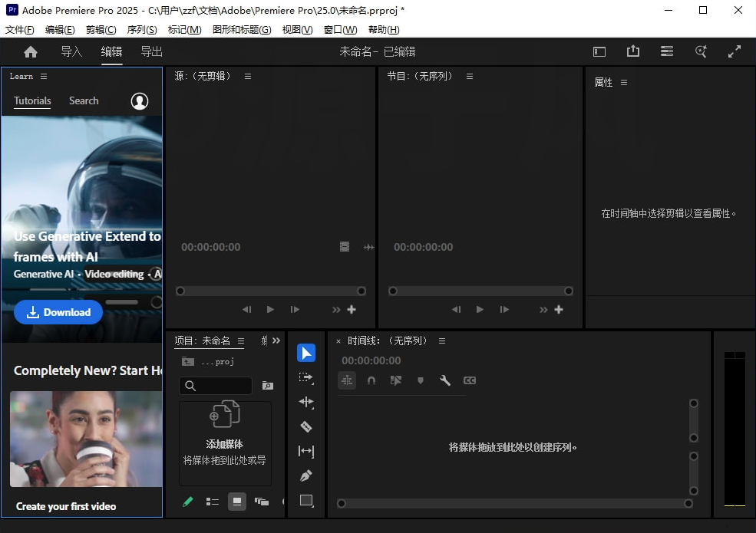Viewport: 756px width, 533px height.
Task: Toggle captions CC track button
Action: [469, 380]
